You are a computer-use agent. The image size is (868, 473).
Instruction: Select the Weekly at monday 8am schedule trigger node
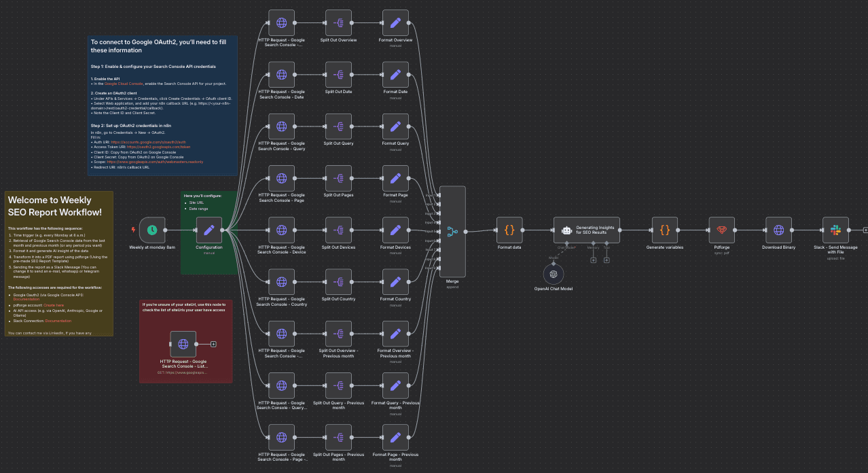point(152,230)
